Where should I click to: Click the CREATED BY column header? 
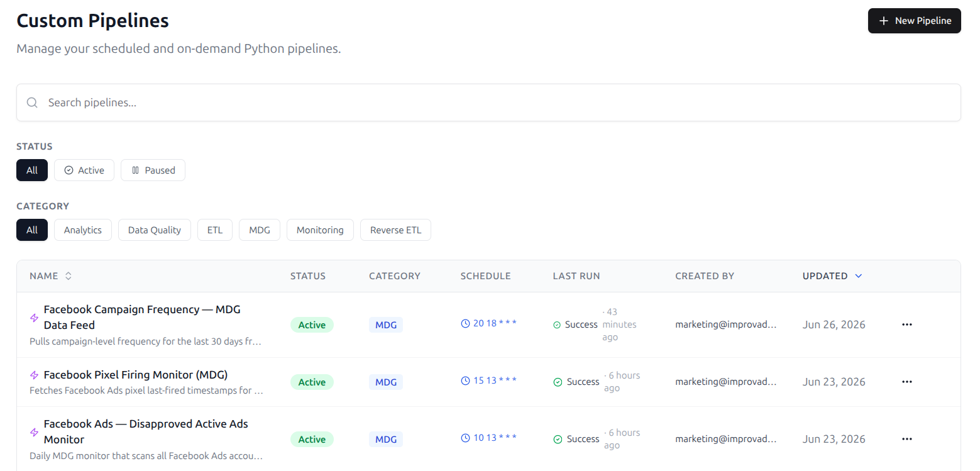click(705, 276)
